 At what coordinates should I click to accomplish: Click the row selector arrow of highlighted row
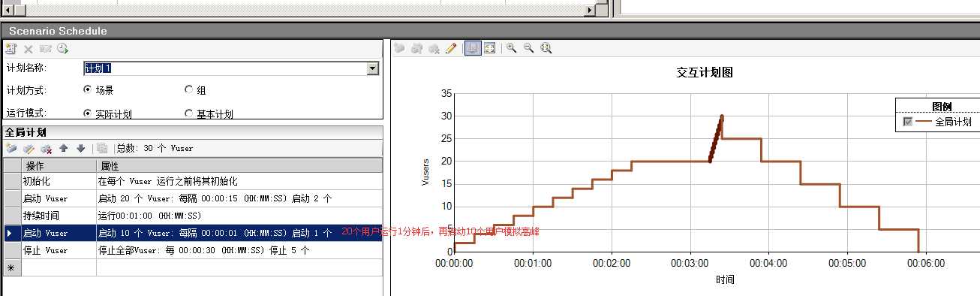click(x=12, y=233)
